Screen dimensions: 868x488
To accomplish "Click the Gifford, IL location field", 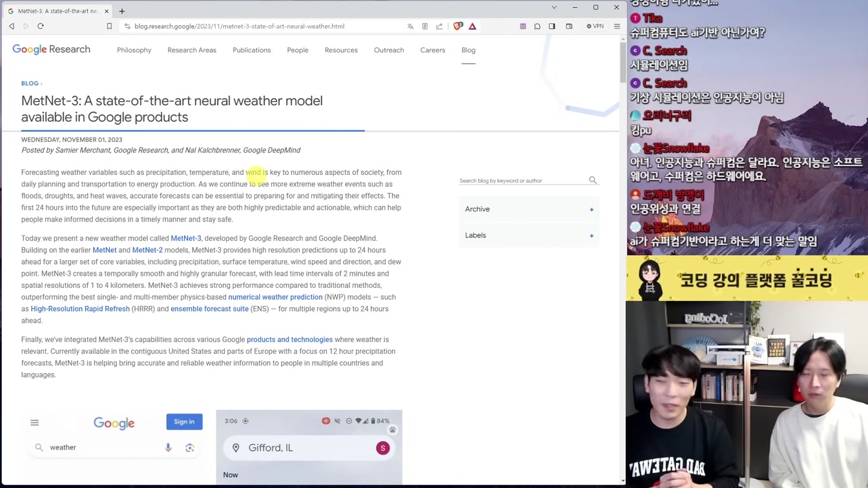I will (x=309, y=448).
